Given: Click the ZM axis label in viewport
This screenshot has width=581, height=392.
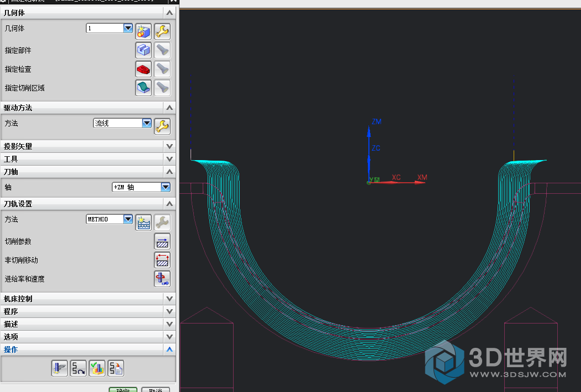Looking at the screenshot, I should point(377,121).
